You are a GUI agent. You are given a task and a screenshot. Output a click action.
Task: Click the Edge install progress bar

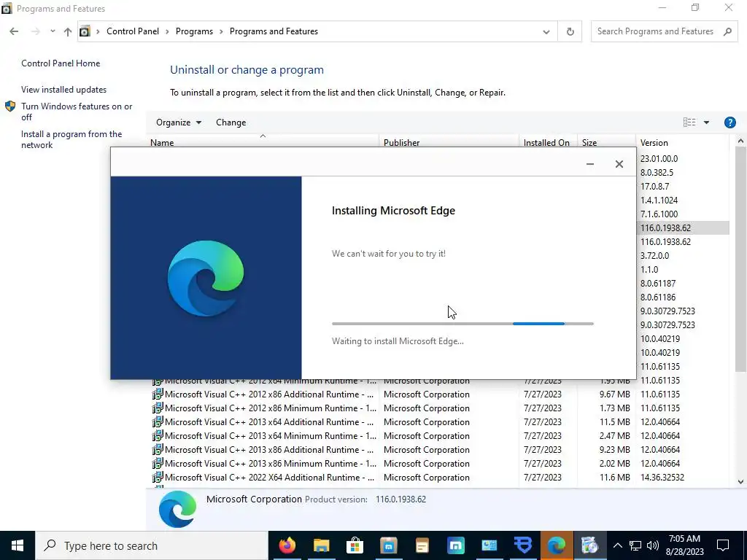(x=462, y=324)
